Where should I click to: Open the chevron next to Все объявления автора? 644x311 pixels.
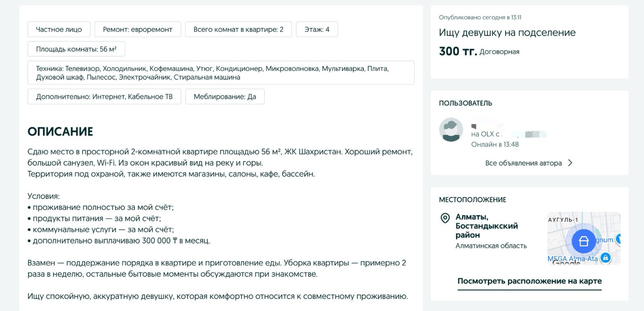(570, 163)
